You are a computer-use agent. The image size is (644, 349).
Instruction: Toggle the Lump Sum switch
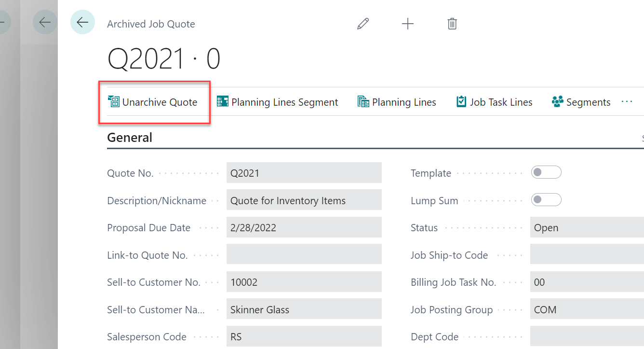click(546, 200)
